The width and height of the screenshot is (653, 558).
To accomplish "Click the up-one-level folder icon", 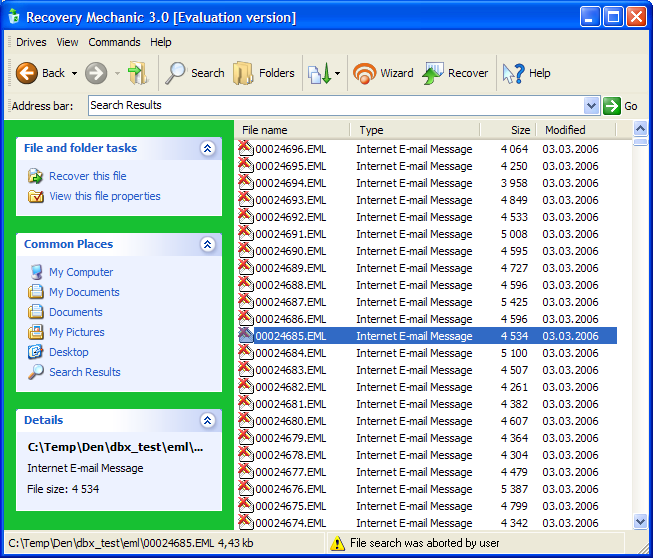I will pyautogui.click(x=138, y=73).
